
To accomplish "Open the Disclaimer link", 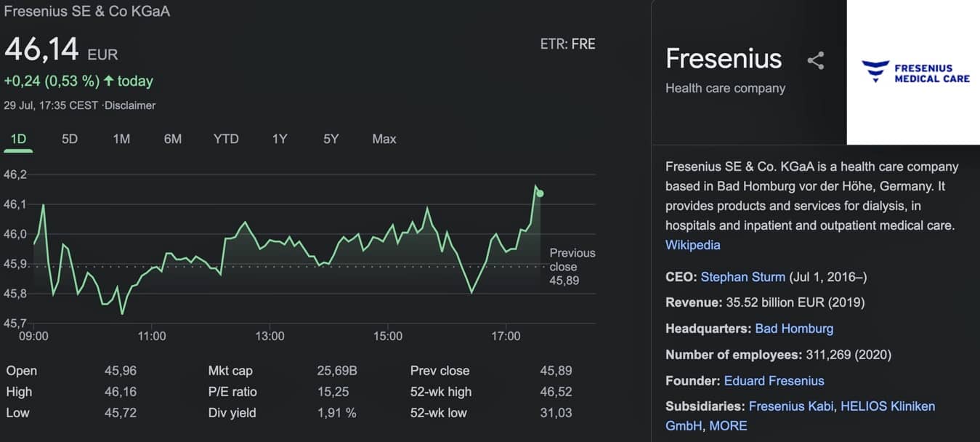I will click(130, 105).
